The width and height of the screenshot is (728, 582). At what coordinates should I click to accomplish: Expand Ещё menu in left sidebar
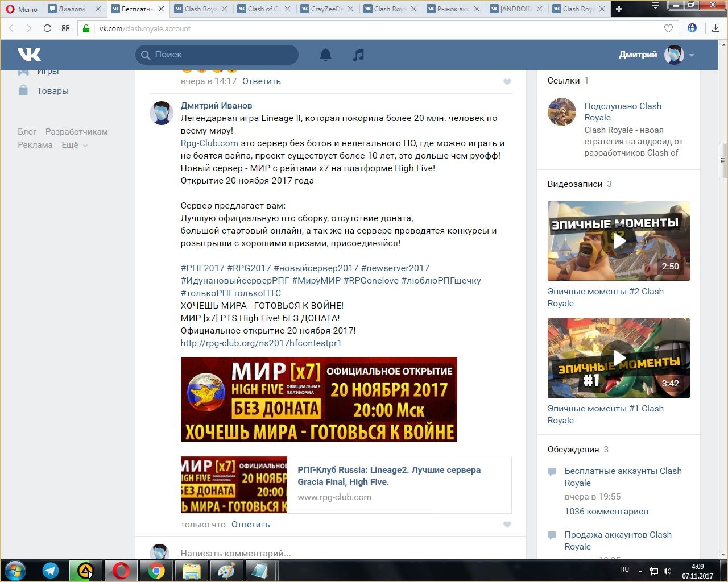(x=74, y=145)
